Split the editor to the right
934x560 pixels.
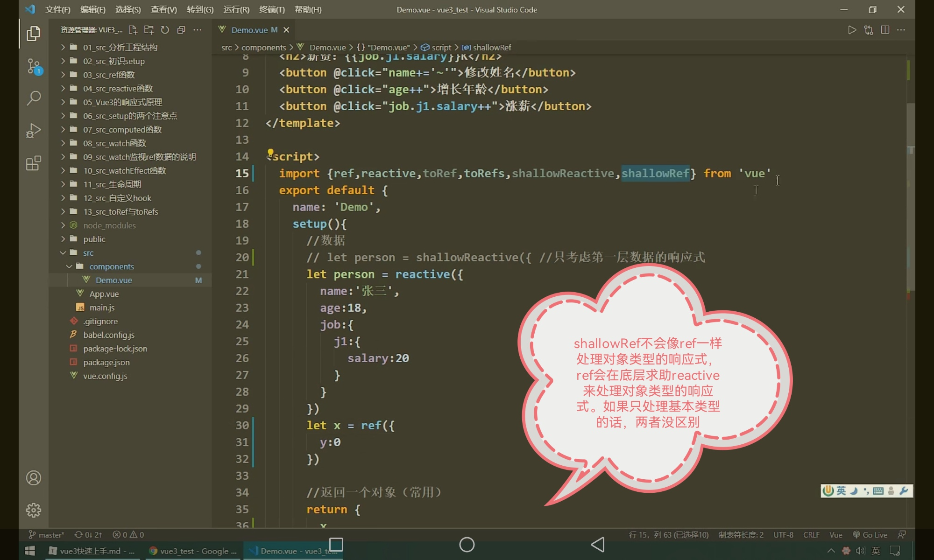coord(884,30)
